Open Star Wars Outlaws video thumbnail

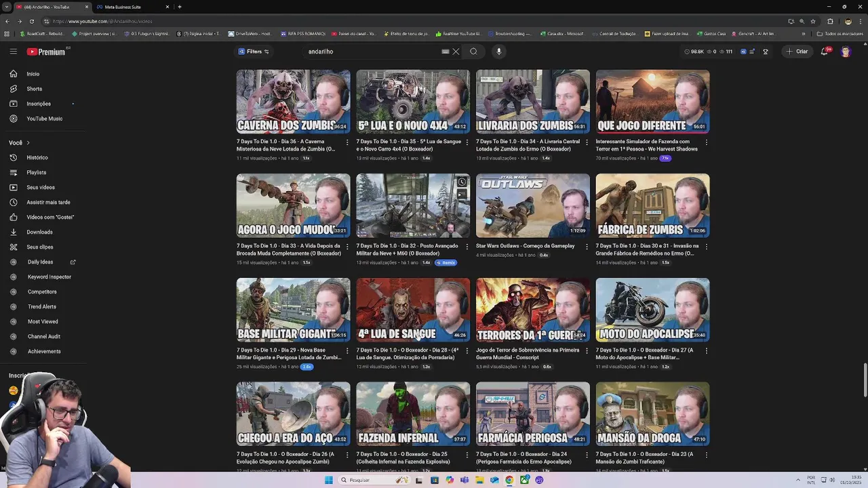533,205
